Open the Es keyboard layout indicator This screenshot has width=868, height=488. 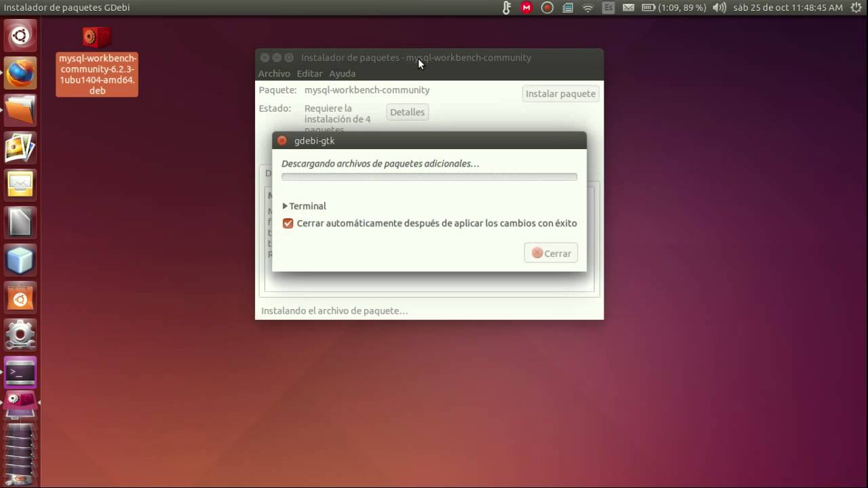pos(608,7)
